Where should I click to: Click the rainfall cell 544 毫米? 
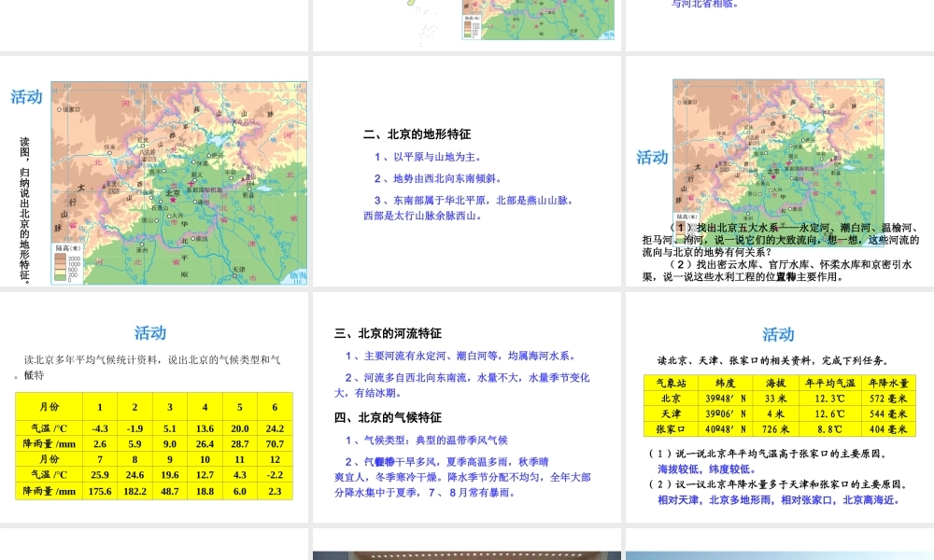click(x=889, y=413)
